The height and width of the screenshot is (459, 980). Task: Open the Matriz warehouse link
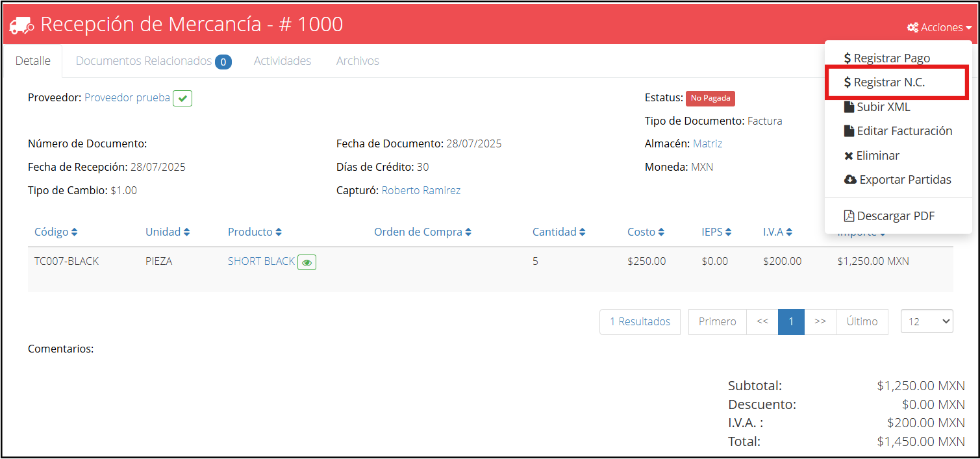click(x=707, y=143)
